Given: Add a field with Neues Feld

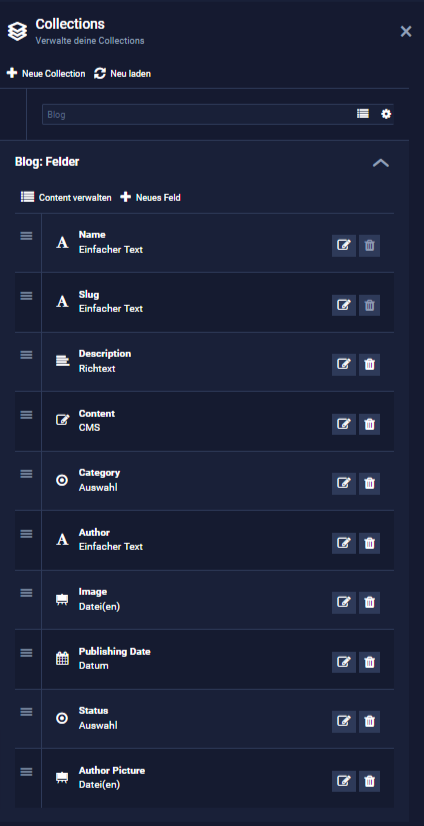Looking at the screenshot, I should [151, 198].
